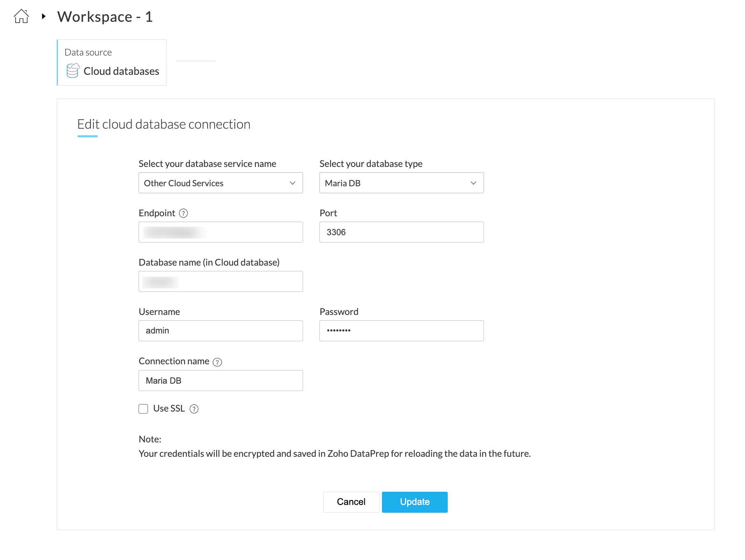Click the Cloud databases icon

73,71
